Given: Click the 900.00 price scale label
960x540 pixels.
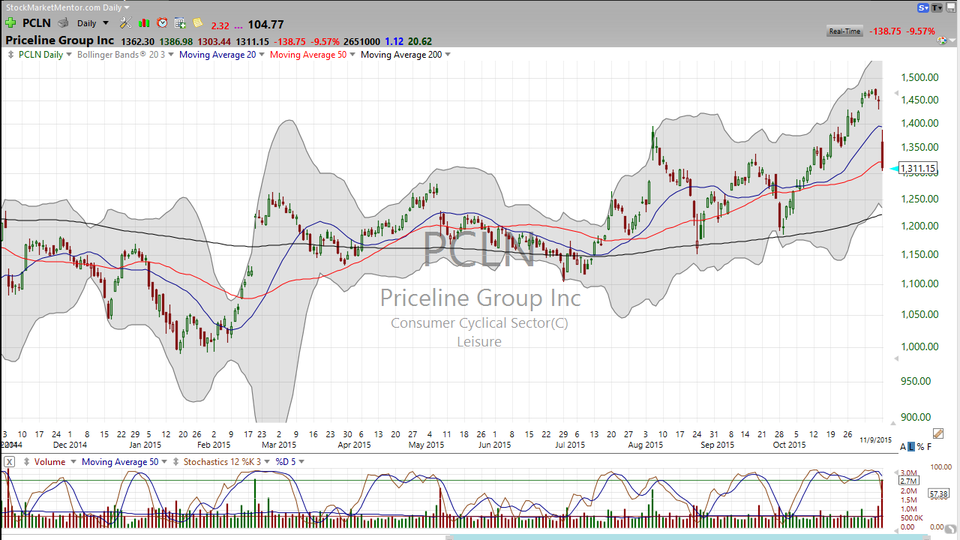Looking at the screenshot, I should [916, 417].
